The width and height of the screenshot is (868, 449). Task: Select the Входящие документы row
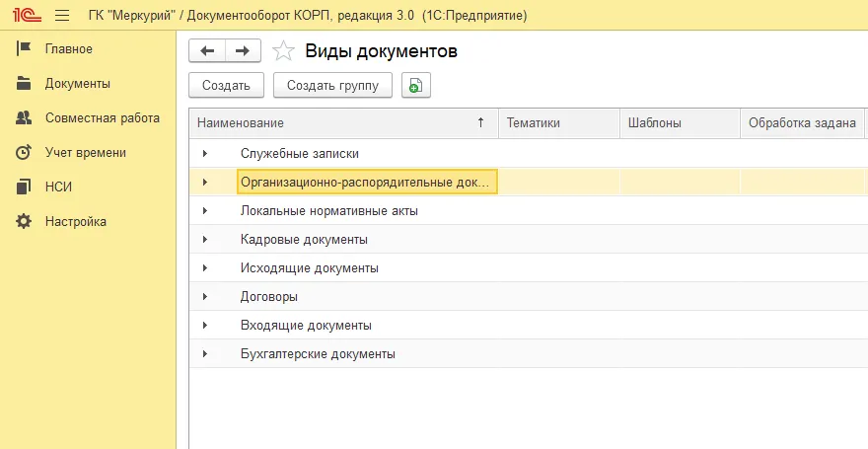click(529, 325)
